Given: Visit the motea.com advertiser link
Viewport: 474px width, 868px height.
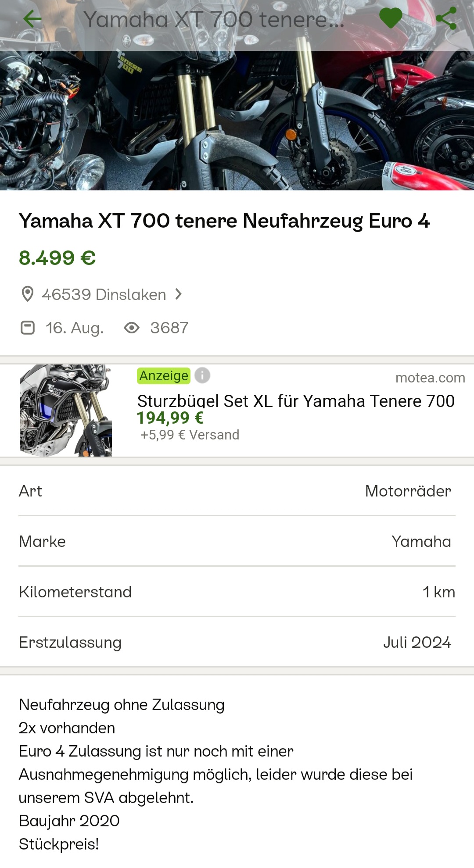Looking at the screenshot, I should point(430,378).
